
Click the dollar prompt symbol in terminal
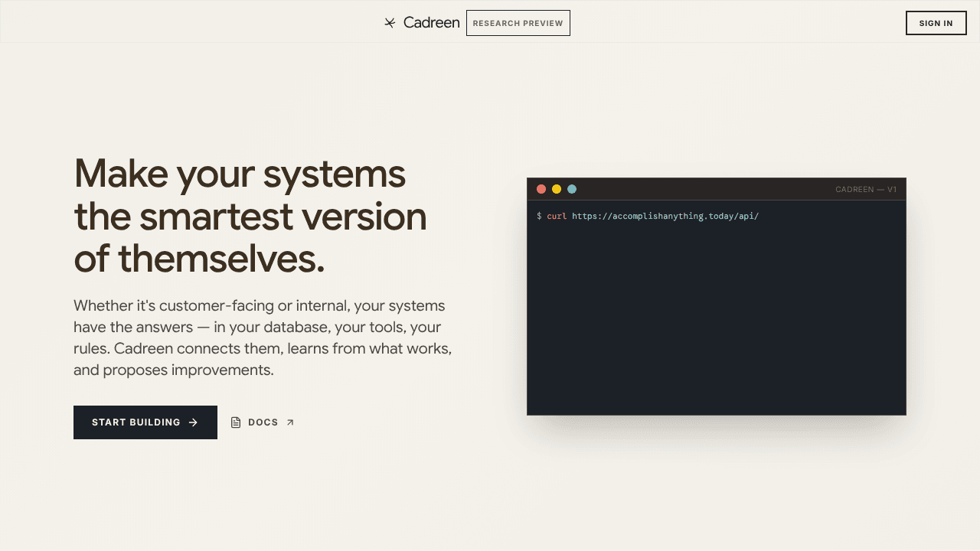[539, 217]
